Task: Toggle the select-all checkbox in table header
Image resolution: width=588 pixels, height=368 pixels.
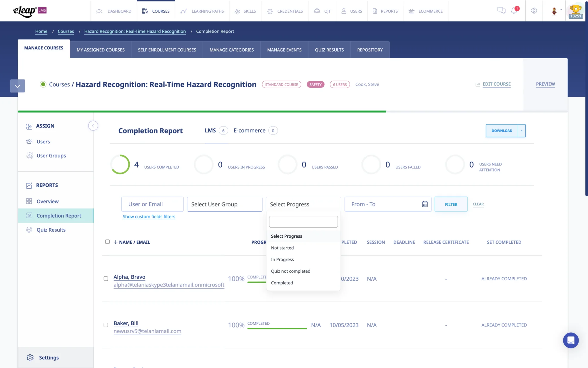Action: [107, 242]
